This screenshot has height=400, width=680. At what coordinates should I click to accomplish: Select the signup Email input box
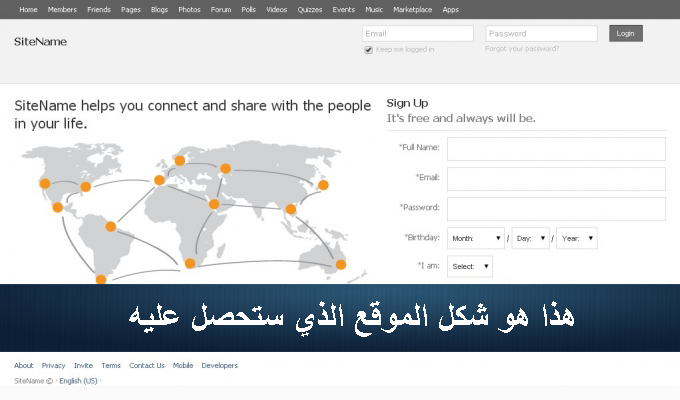tap(556, 178)
